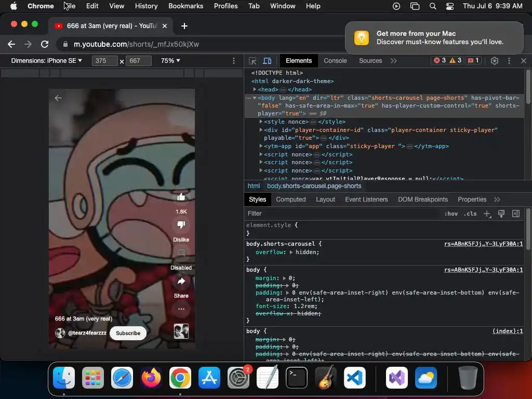Expand overflow hidden shorthand triangle
The height and width of the screenshot is (399, 532).
click(x=291, y=252)
